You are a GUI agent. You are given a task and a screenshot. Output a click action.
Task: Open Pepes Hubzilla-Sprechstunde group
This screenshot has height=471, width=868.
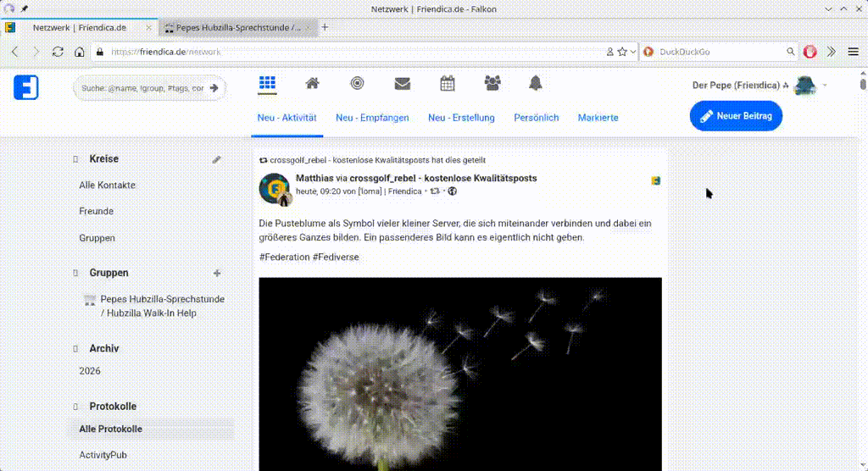click(x=162, y=306)
